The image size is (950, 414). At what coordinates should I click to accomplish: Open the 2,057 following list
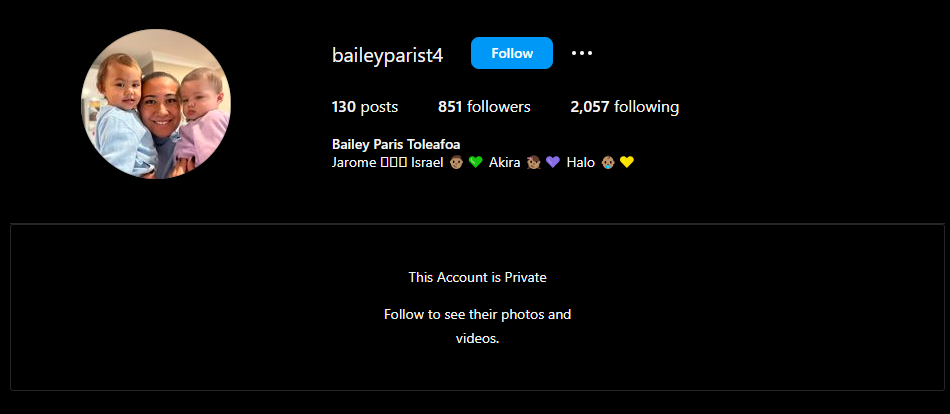click(x=624, y=107)
